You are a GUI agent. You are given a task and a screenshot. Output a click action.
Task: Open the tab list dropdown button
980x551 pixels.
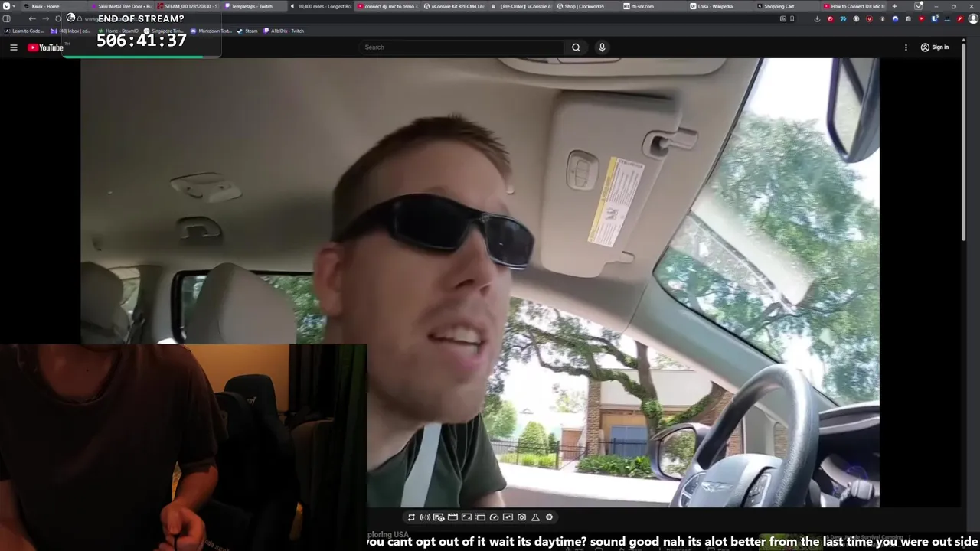point(918,6)
